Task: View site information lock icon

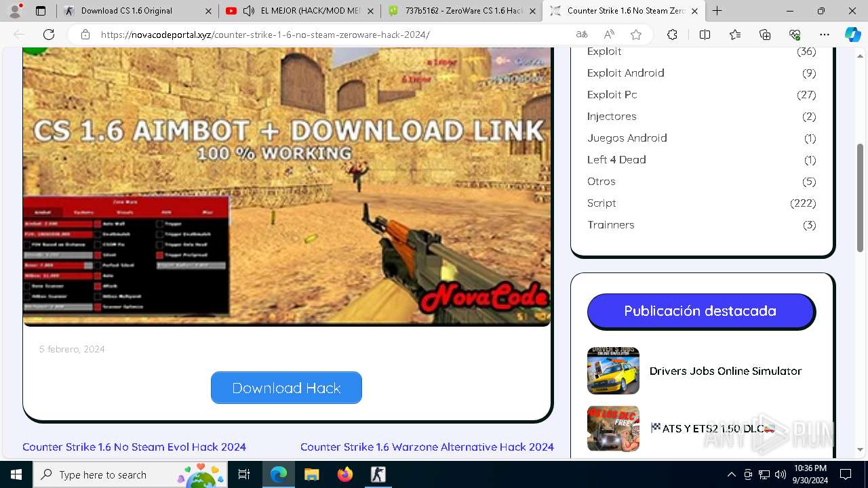Action: [85, 35]
